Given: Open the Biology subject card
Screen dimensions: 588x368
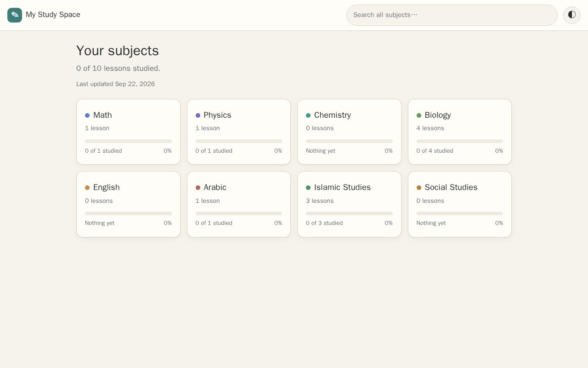Looking at the screenshot, I should (460, 132).
